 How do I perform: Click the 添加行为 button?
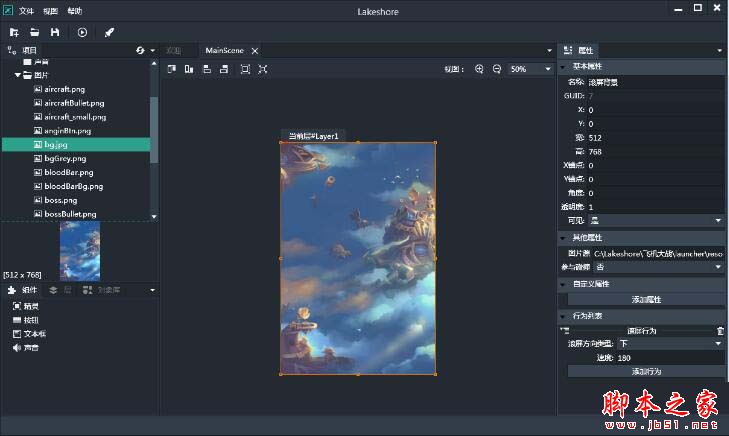pos(646,371)
